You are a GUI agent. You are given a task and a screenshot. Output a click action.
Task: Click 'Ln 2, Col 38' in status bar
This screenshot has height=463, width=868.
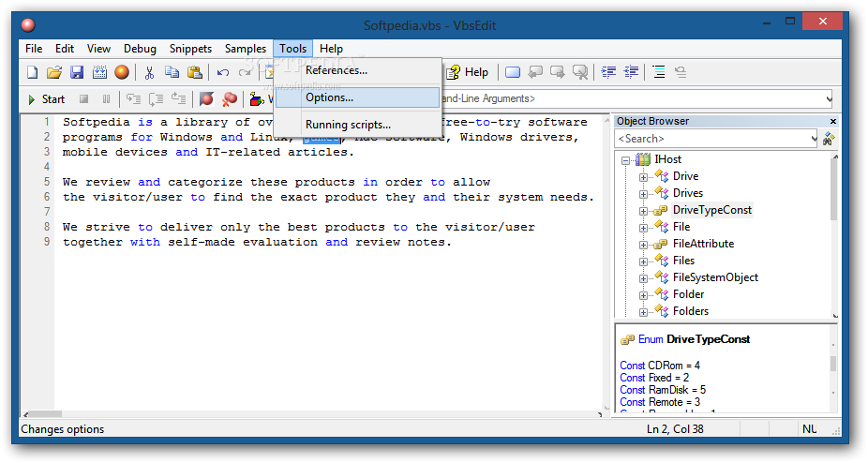tap(675, 429)
